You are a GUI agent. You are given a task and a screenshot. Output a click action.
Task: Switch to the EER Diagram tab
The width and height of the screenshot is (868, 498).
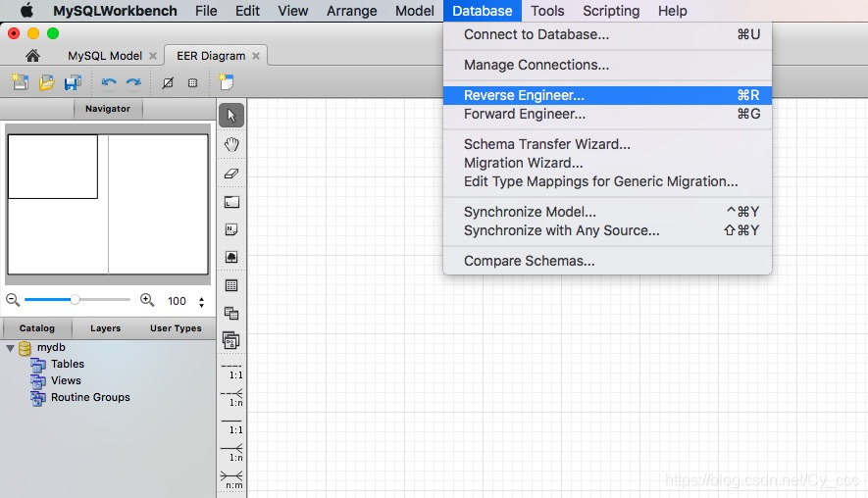click(211, 56)
